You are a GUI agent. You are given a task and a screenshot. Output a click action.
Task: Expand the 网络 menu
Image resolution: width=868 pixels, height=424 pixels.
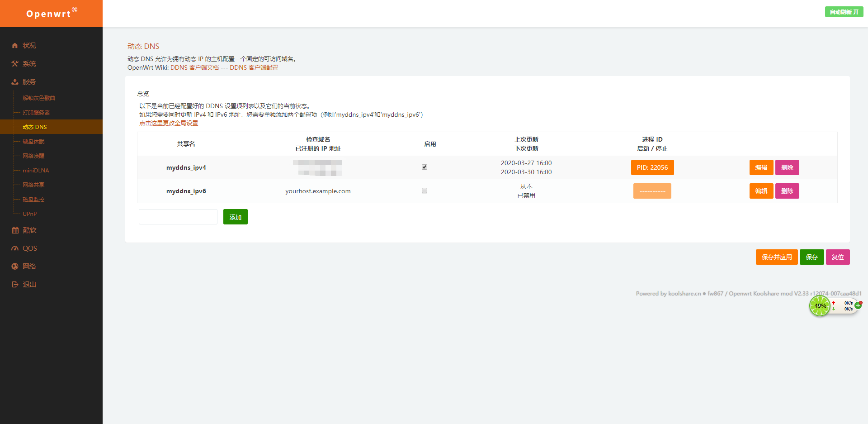click(29, 266)
